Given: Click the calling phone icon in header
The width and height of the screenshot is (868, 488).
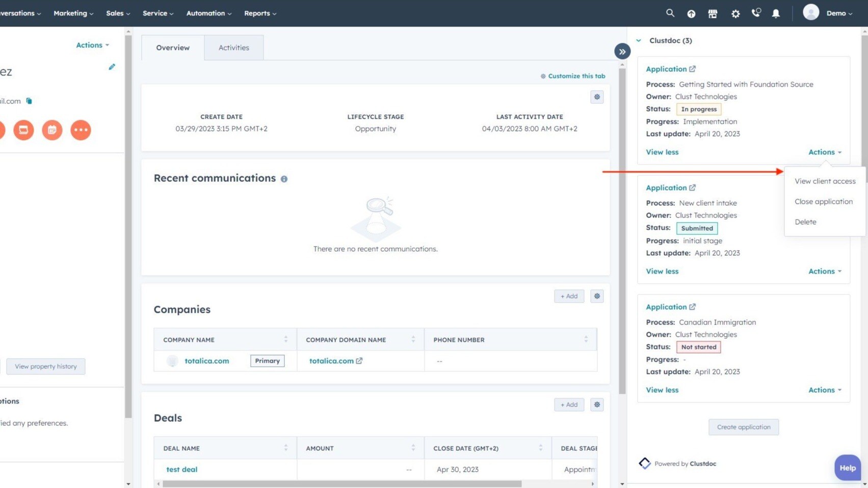Looking at the screenshot, I should (x=756, y=13).
